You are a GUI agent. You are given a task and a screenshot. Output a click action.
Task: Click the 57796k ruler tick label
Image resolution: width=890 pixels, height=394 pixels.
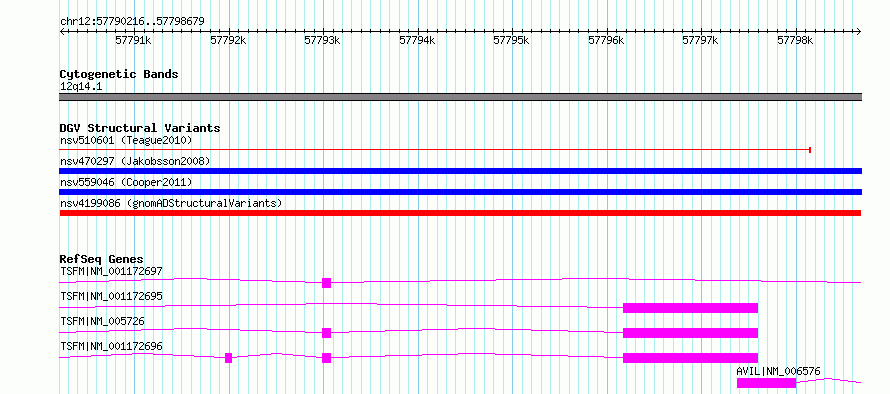(606, 40)
